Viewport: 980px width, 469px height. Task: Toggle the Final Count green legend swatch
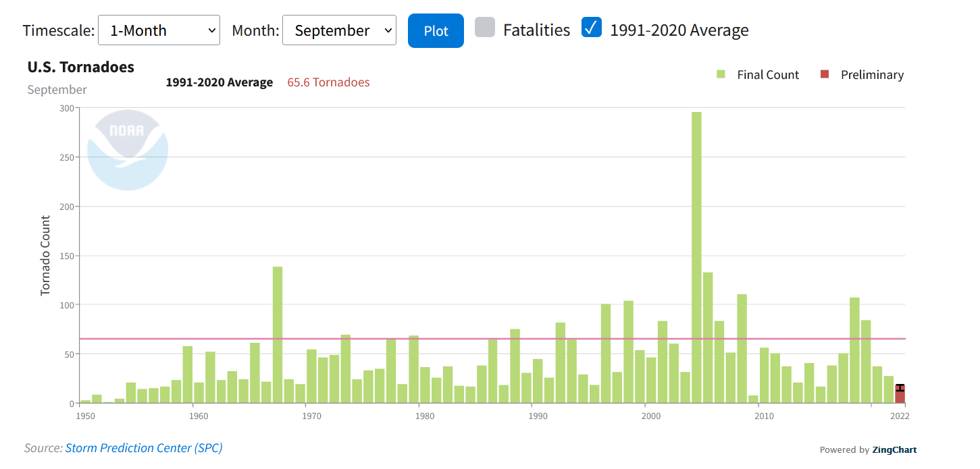pyautogui.click(x=721, y=75)
